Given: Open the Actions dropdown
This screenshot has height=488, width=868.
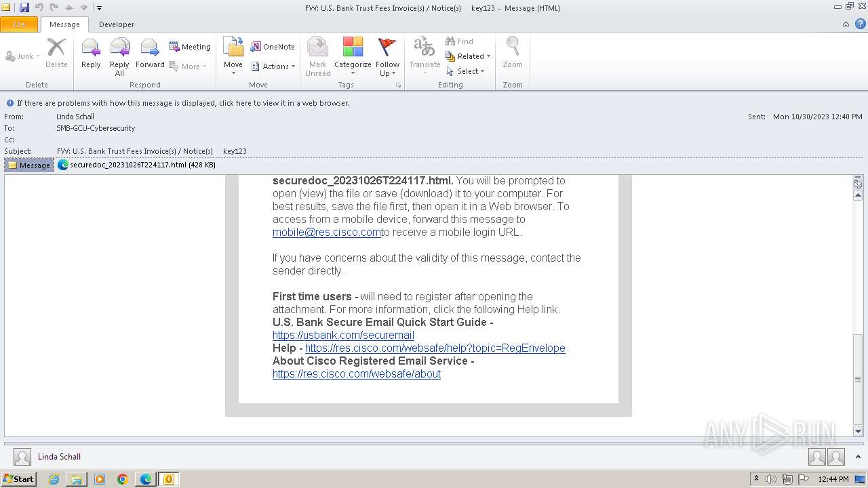Looking at the screenshot, I should (x=273, y=66).
